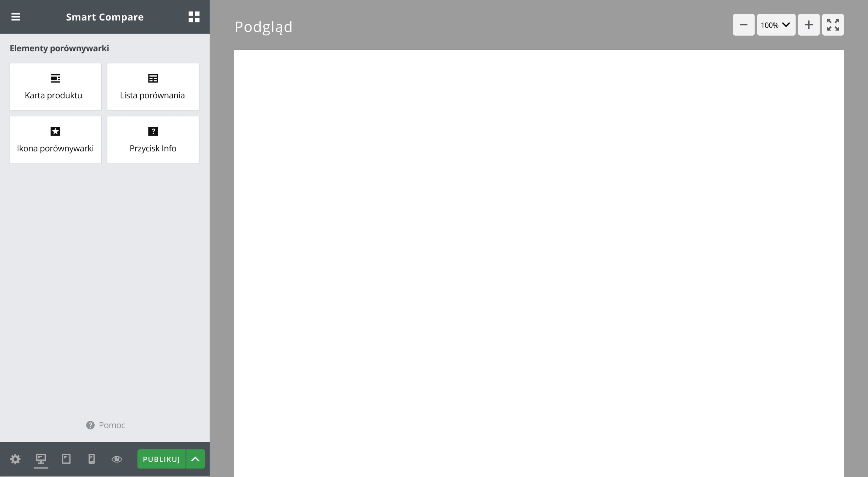Select the Lista porównania element
Viewport: 868px width, 477px height.
point(153,87)
